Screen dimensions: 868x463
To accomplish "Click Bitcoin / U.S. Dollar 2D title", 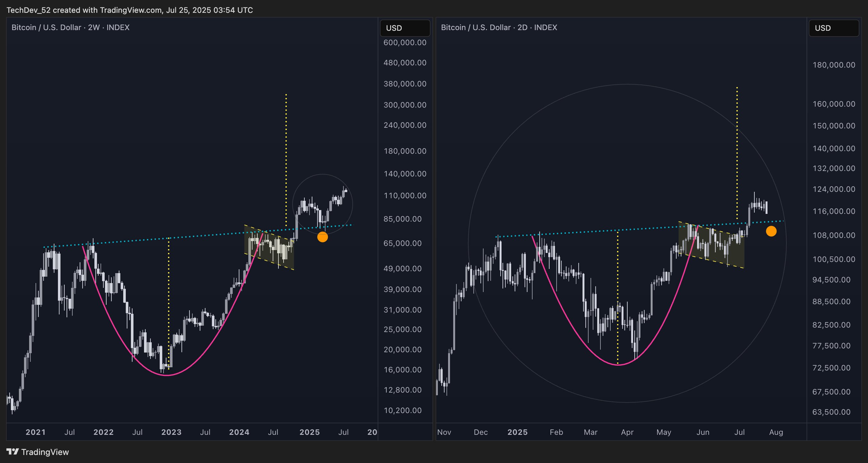I will point(499,27).
